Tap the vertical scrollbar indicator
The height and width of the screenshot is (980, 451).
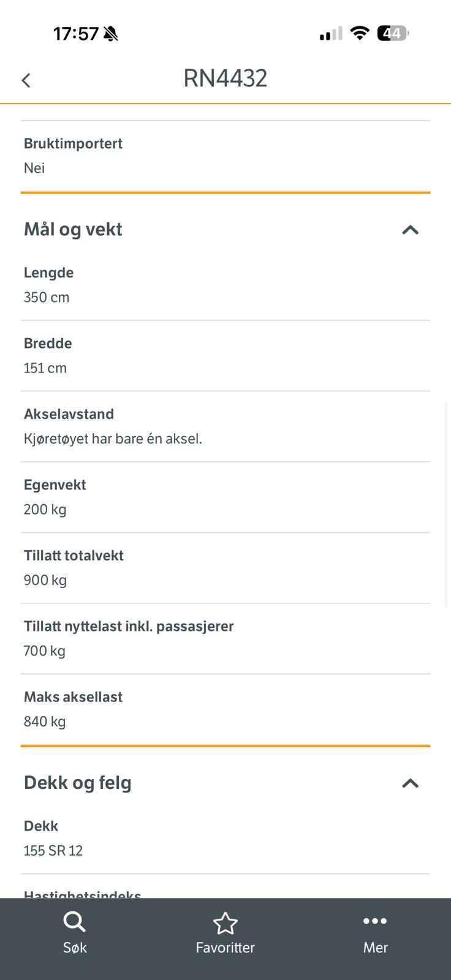pyautogui.click(x=447, y=502)
